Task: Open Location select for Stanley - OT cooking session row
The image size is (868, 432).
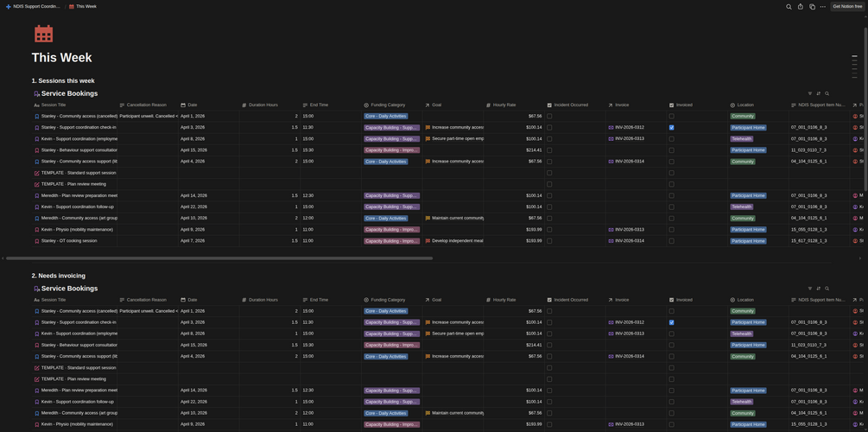Action: coord(749,241)
